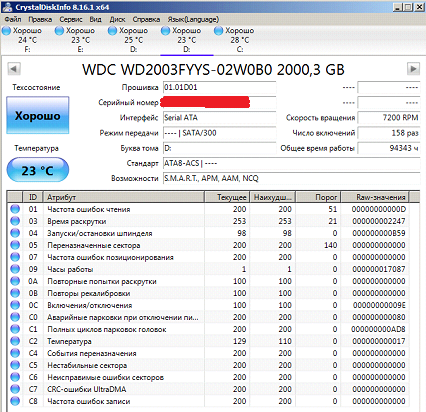Select the Время раскрутки row
Image resolution: width=426 pixels, height=412 pixels.
point(208,221)
